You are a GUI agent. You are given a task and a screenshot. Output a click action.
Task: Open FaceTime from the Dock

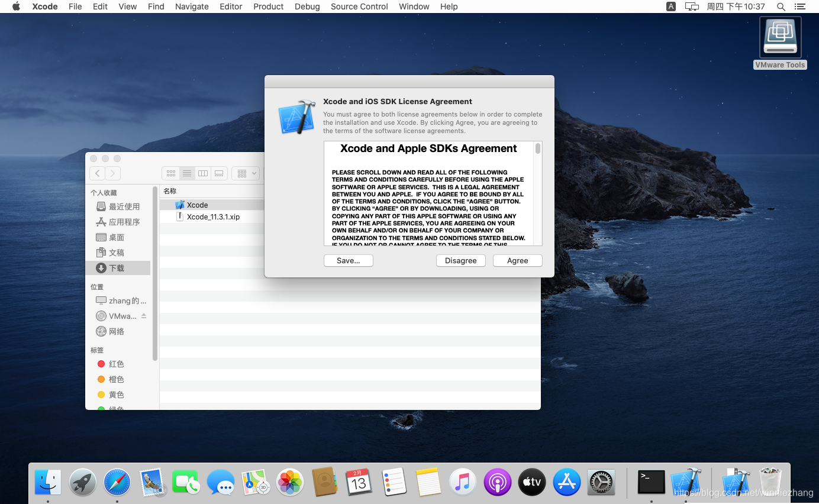point(186,482)
